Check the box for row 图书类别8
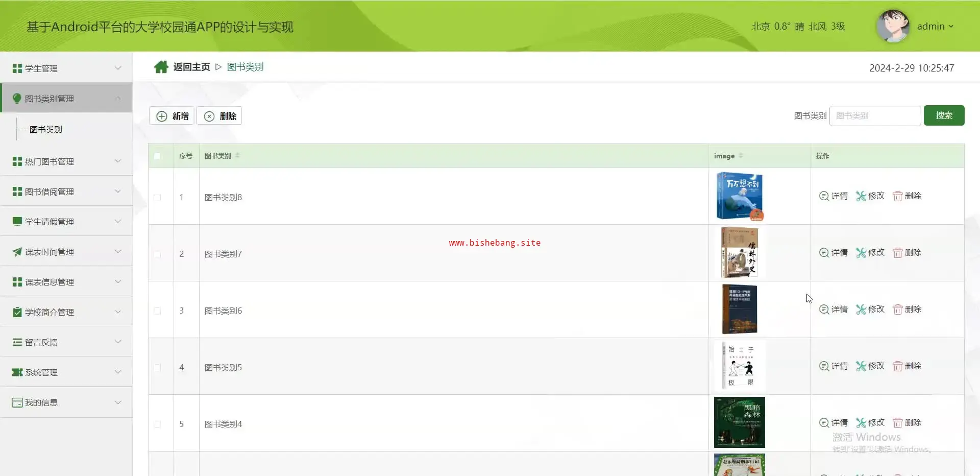 (157, 198)
